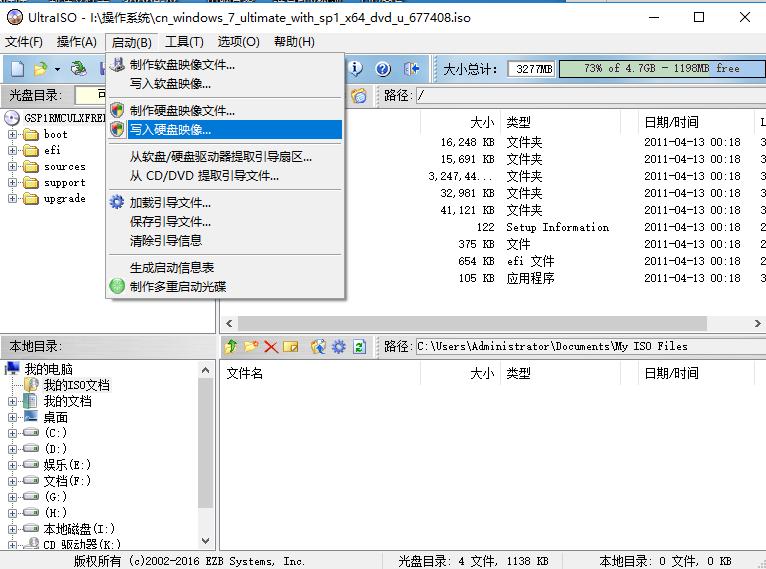Click the rename folder icon in local toolbar
The width and height of the screenshot is (766, 569).
(x=290, y=347)
